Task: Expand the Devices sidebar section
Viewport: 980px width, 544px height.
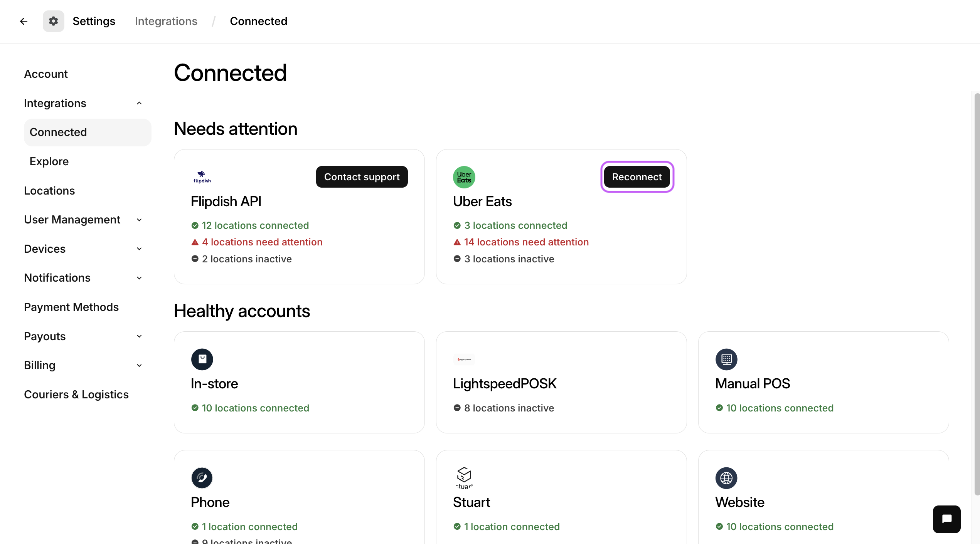Action: (x=139, y=249)
